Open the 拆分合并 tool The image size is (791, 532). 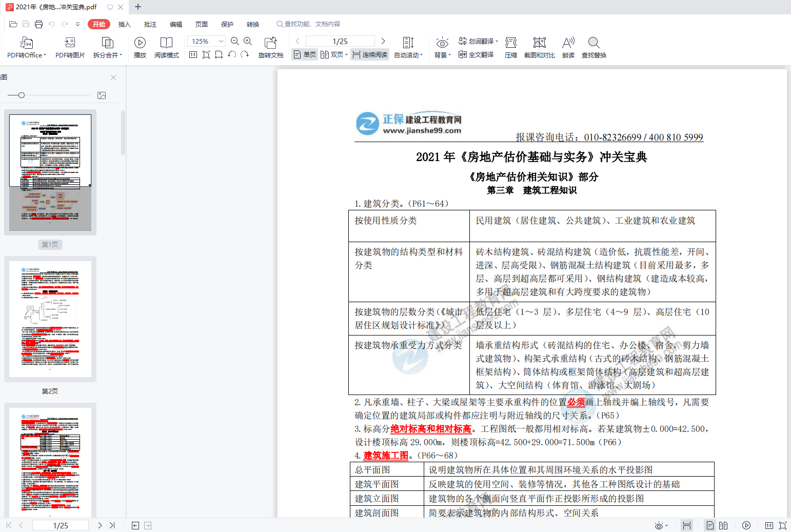106,47
